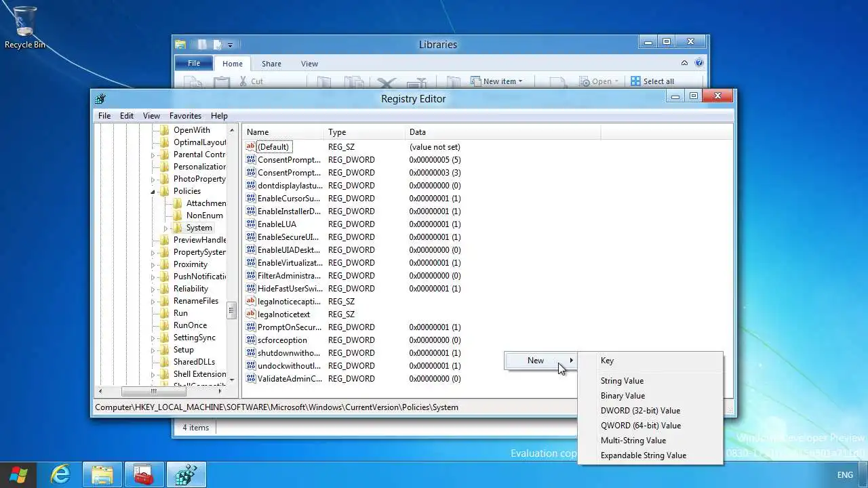Click the ENG language indicator
The width and height of the screenshot is (868, 488).
click(x=846, y=475)
